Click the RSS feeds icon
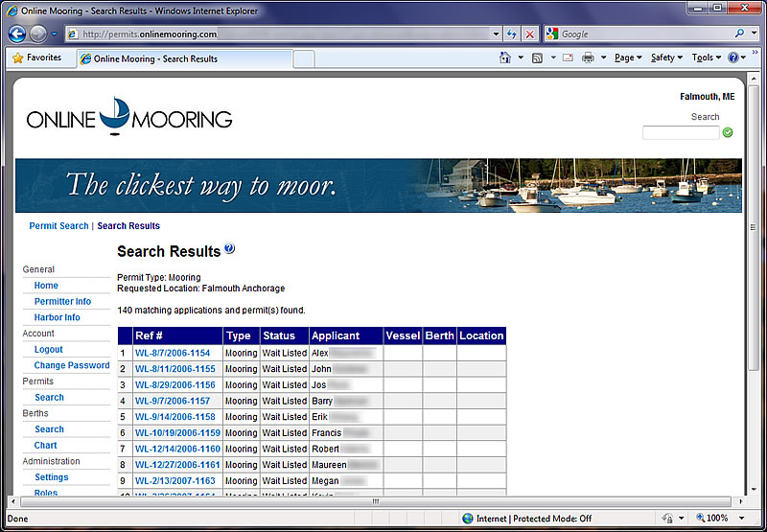The image size is (767, 532). pyautogui.click(x=537, y=58)
